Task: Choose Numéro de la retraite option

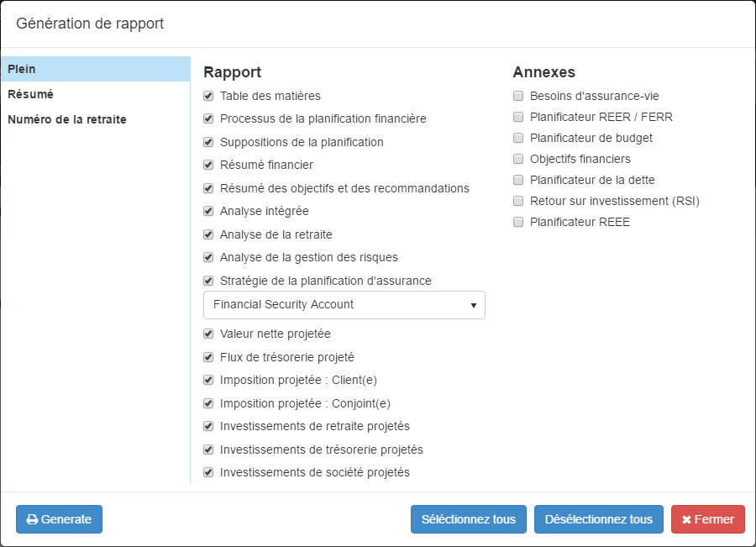Action: (67, 119)
